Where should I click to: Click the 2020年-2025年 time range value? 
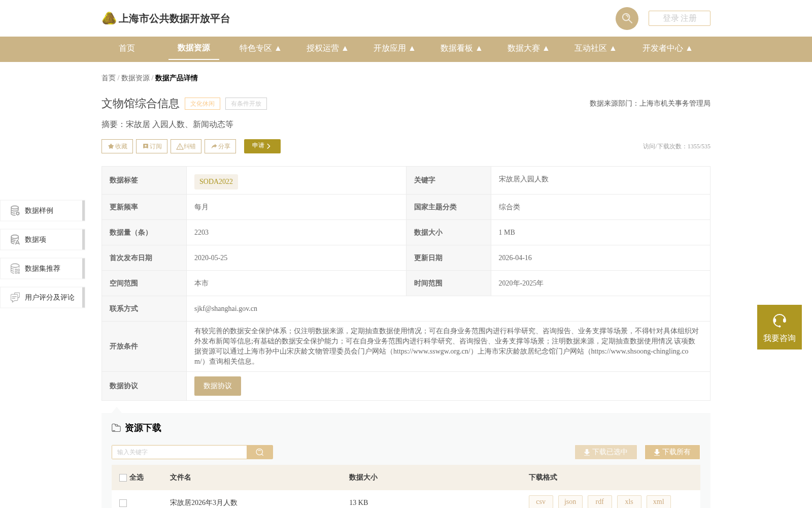tap(521, 283)
